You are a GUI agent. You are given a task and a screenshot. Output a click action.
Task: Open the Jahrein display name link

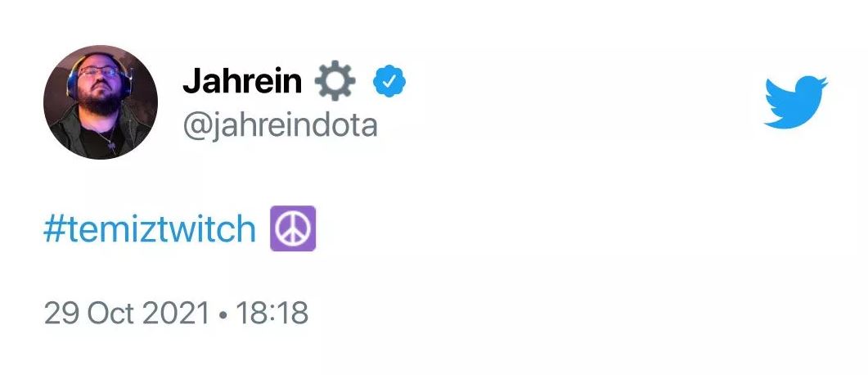[x=242, y=81]
